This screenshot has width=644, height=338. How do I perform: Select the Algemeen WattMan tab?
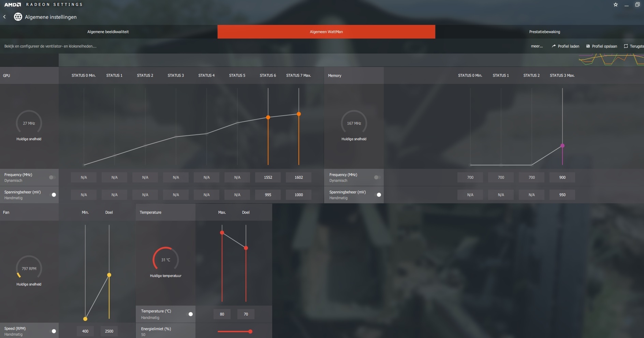(326, 32)
